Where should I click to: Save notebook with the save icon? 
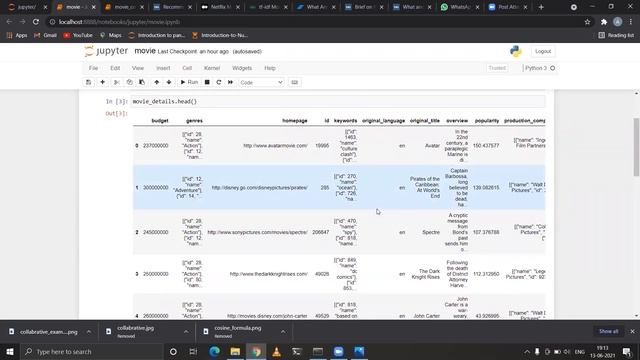tap(88, 82)
